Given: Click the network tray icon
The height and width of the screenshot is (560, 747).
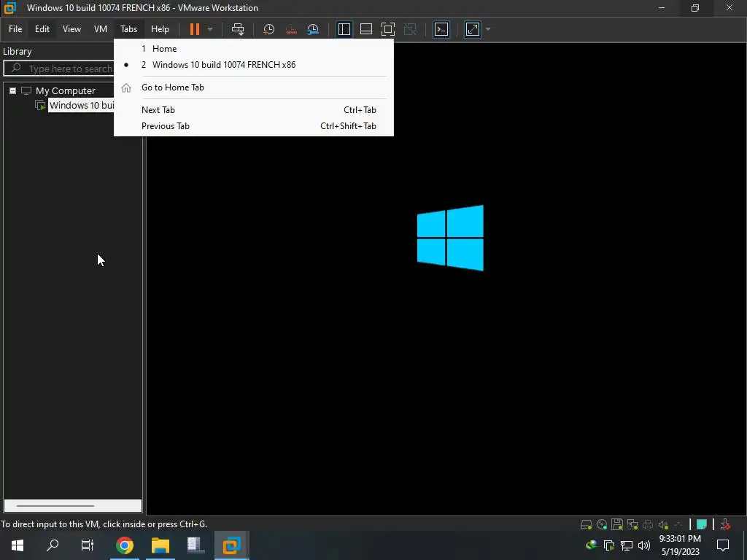Looking at the screenshot, I should tap(627, 545).
